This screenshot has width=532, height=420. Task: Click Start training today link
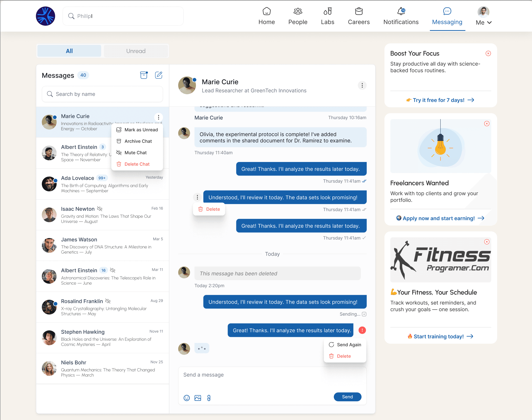click(x=440, y=336)
